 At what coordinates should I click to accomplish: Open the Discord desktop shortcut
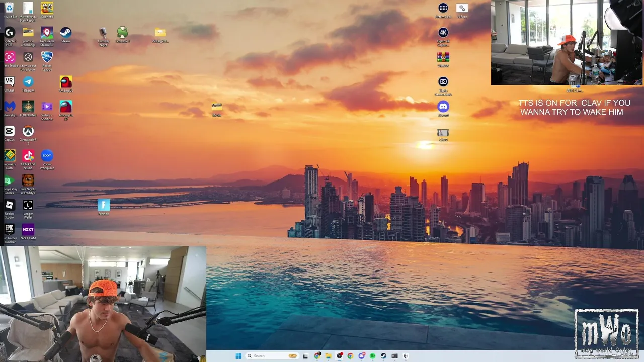(x=443, y=109)
